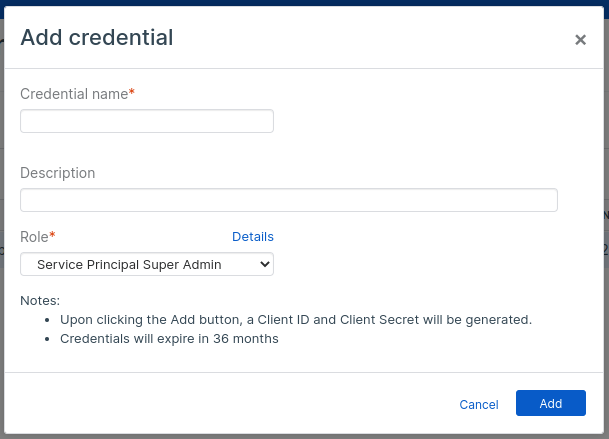Image resolution: width=609 pixels, height=439 pixels.
Task: Click red asterisk beside Role
Action: point(52,236)
